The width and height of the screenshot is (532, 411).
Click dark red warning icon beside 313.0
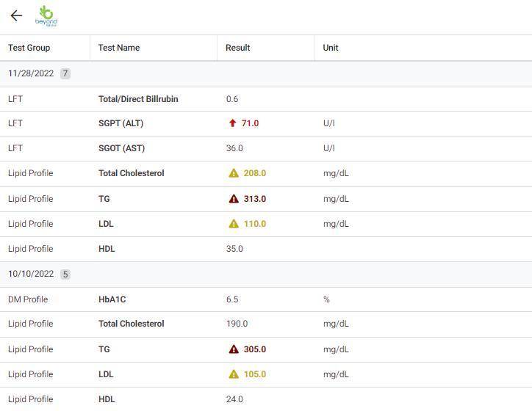[x=234, y=199]
